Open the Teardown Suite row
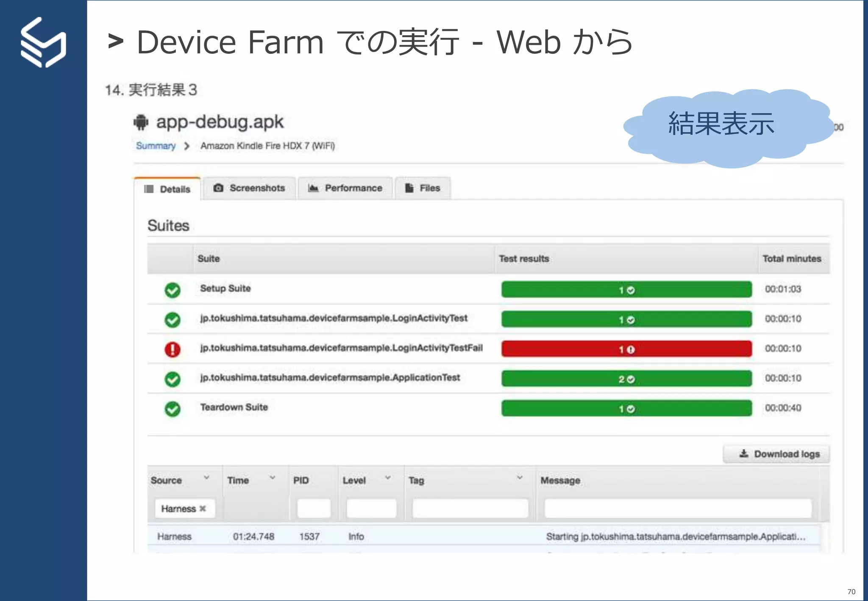The height and width of the screenshot is (601, 868). point(488,408)
